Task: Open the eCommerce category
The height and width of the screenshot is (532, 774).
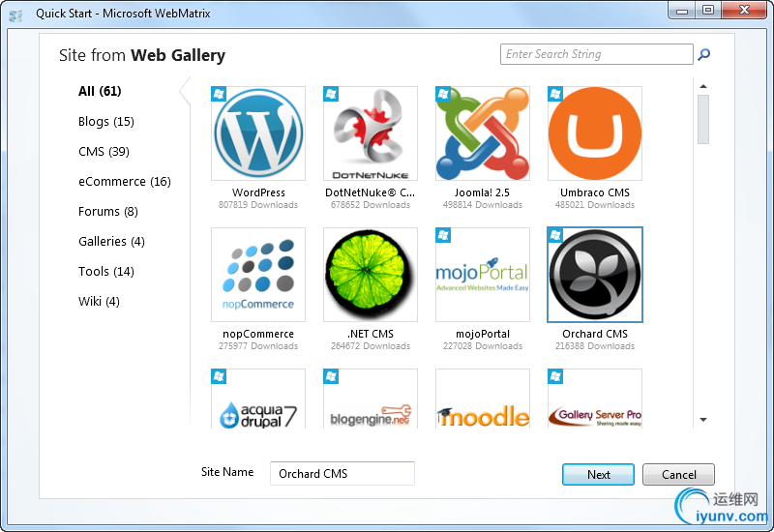Action: tap(125, 182)
